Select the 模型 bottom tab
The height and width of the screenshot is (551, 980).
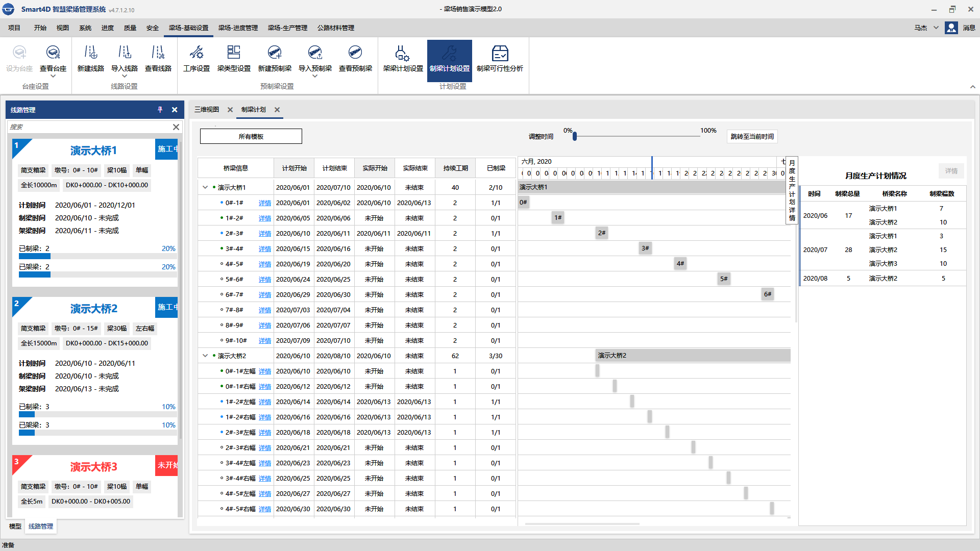tap(15, 527)
